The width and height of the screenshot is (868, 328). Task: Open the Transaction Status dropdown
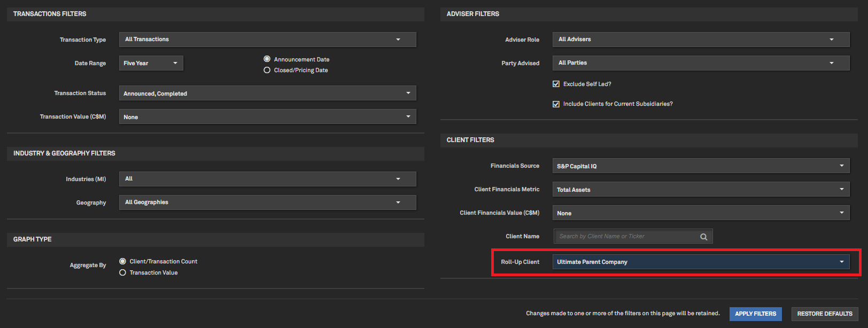point(267,93)
